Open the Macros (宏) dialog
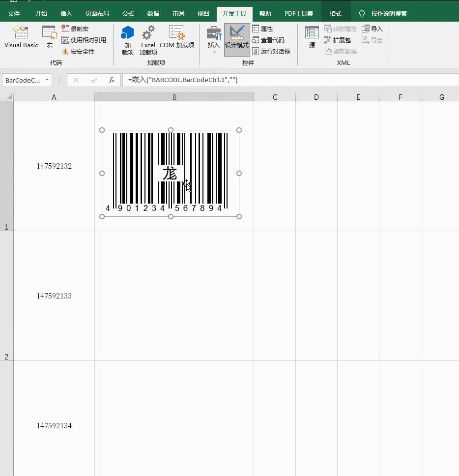Viewport: 459px width, 476px height. click(x=50, y=37)
